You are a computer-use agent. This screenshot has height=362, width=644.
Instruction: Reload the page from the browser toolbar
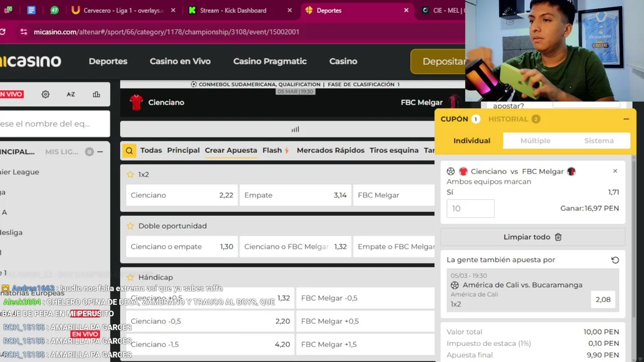3,32
